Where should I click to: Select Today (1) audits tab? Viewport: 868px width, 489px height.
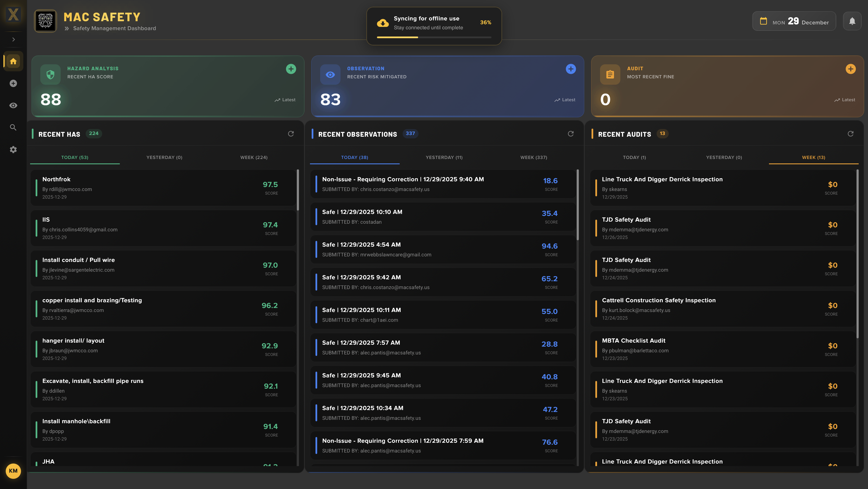click(x=634, y=157)
